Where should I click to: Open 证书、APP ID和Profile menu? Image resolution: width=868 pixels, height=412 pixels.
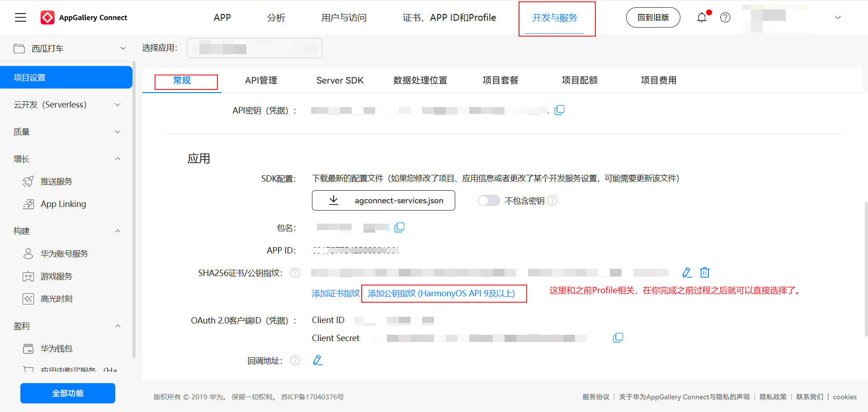click(x=449, y=18)
